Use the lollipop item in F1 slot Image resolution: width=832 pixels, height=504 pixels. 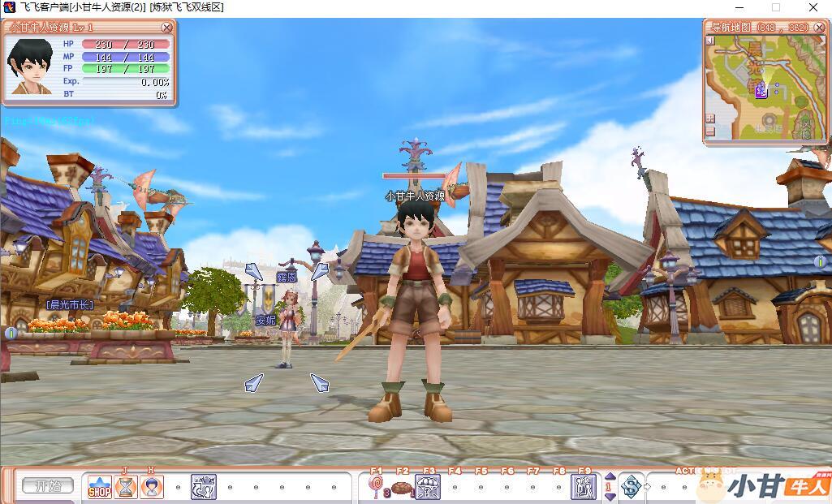(x=376, y=487)
